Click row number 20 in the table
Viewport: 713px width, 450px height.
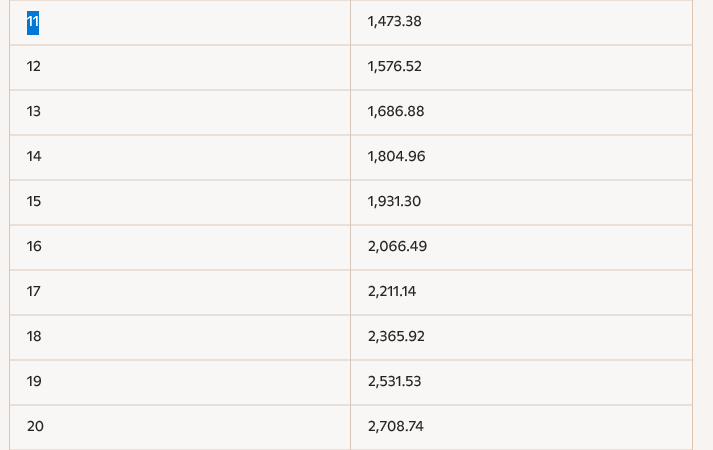tap(35, 426)
